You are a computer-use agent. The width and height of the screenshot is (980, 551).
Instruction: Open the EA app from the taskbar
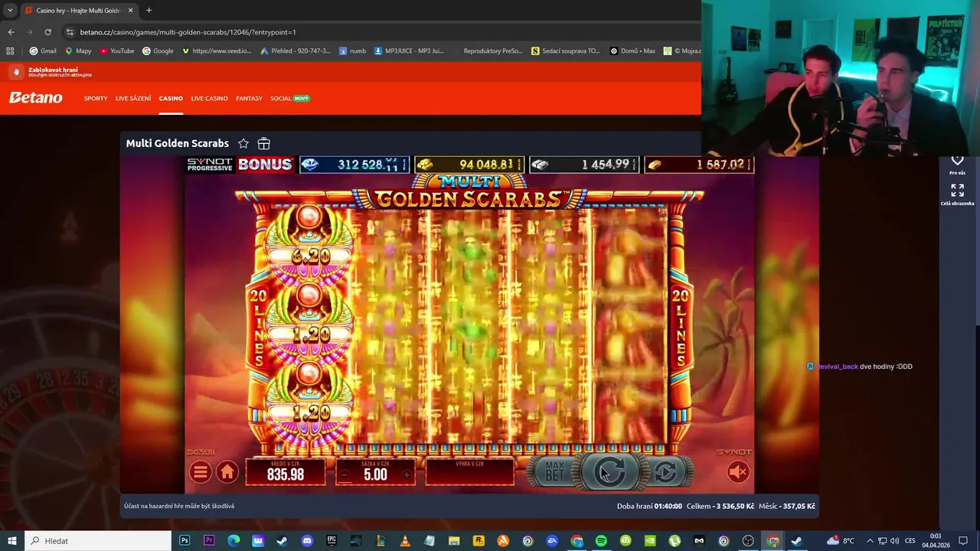[x=552, y=540]
